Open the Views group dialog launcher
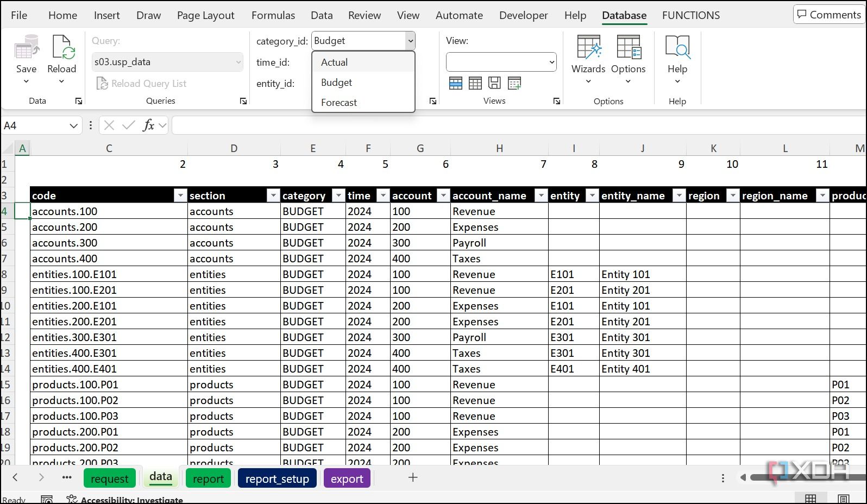The width and height of the screenshot is (867, 504). click(557, 101)
